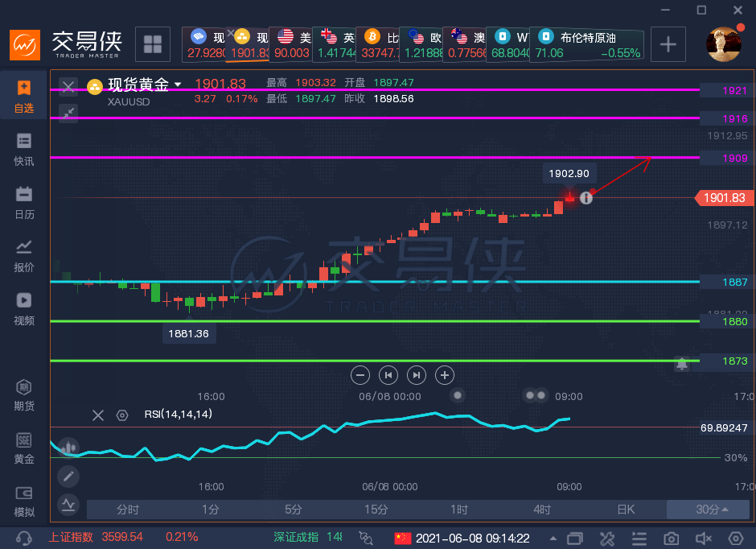Select the 布伦特原油 quote card
This screenshot has height=549, width=756.
coord(587,44)
